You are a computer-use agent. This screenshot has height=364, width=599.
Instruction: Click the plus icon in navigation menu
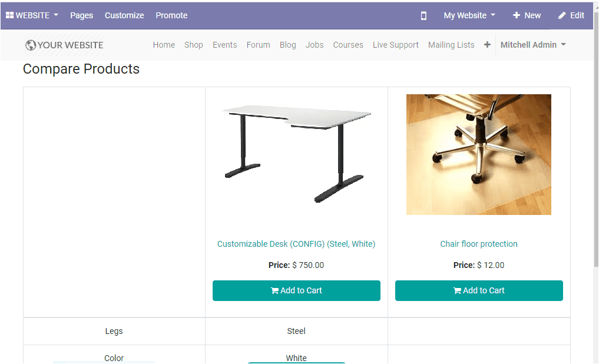coord(487,45)
